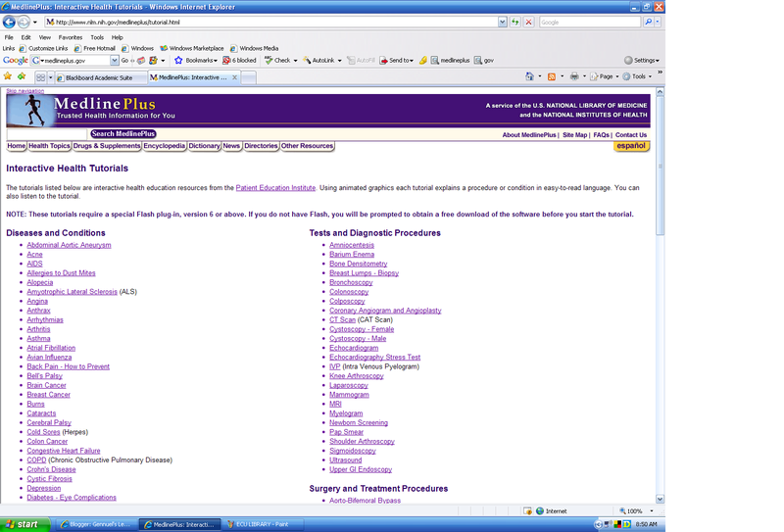Click the URL address bar
Screen dimensions: 784x532
tap(271, 22)
